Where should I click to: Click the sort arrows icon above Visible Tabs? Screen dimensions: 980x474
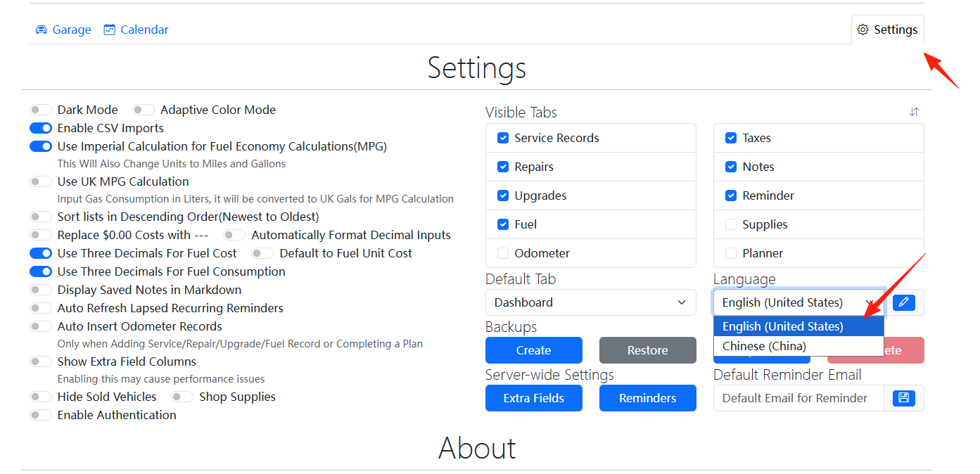pyautogui.click(x=914, y=112)
